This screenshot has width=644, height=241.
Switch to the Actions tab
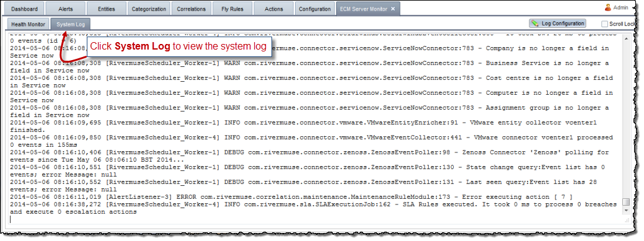(x=273, y=9)
